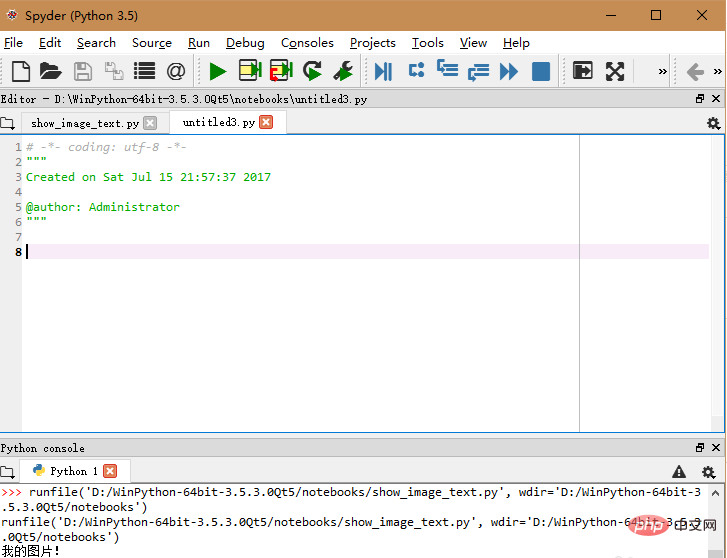Open Python console options gear
Image resolution: width=727 pixels, height=558 pixels.
click(x=708, y=472)
